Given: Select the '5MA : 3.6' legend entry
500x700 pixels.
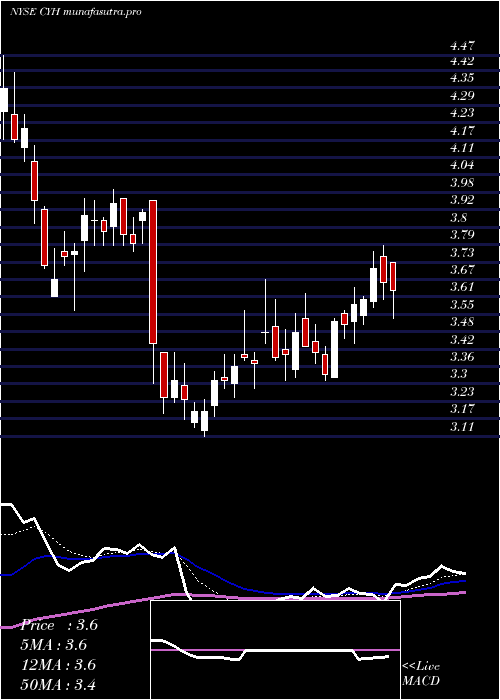Looking at the screenshot, I should [54, 646].
